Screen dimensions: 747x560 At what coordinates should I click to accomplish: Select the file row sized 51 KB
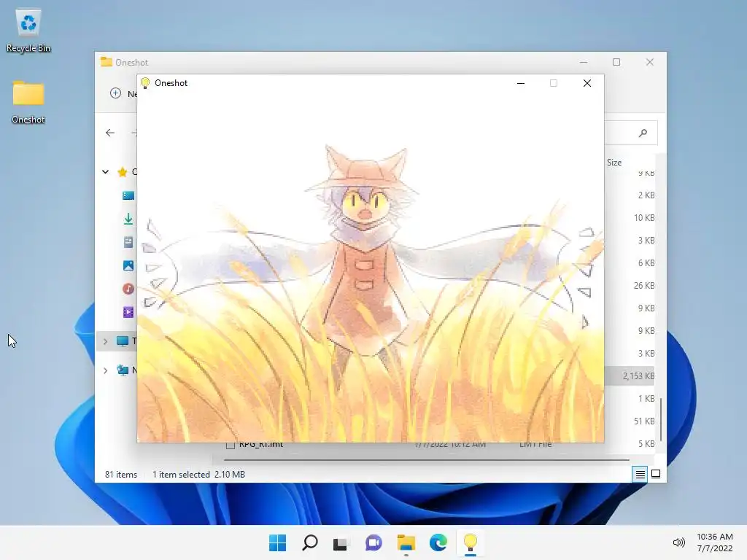click(x=629, y=421)
